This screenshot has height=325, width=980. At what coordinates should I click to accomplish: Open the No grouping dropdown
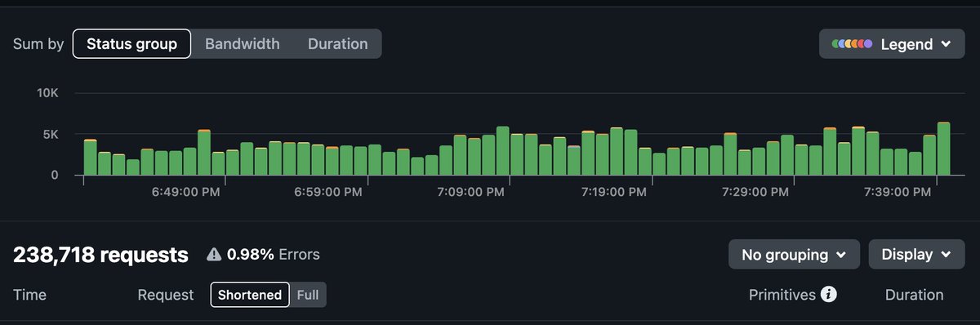[794, 255]
